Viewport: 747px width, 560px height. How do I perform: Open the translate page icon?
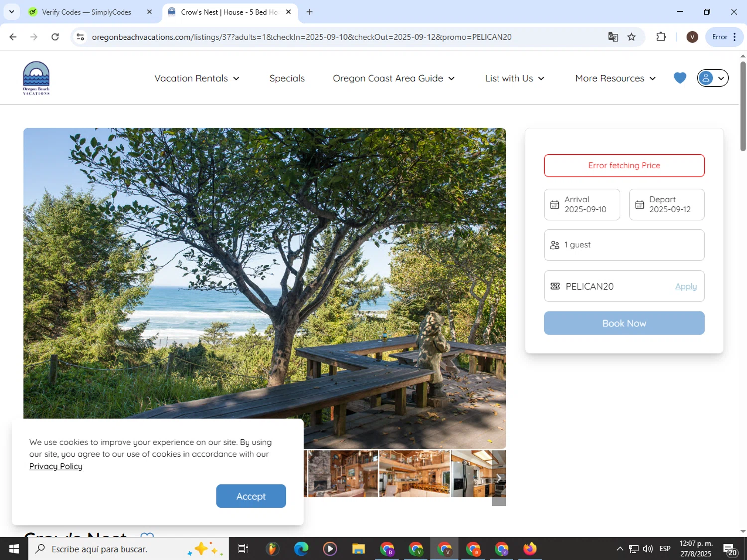pos(613,37)
